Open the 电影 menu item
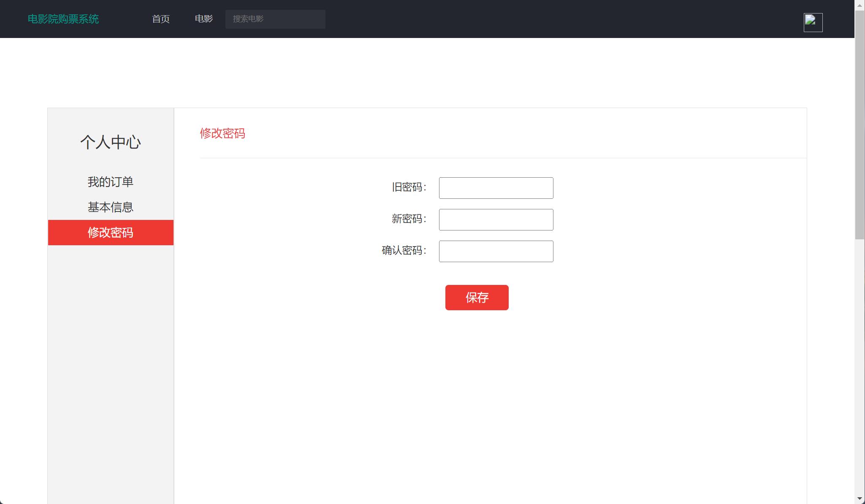This screenshot has height=504, width=865. [203, 19]
